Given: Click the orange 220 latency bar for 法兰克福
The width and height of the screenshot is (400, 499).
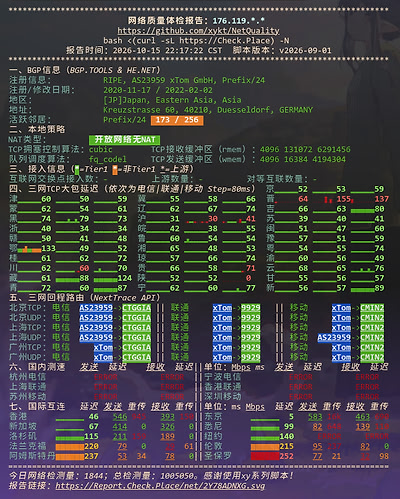Looking at the screenshot, I should 70,446.
